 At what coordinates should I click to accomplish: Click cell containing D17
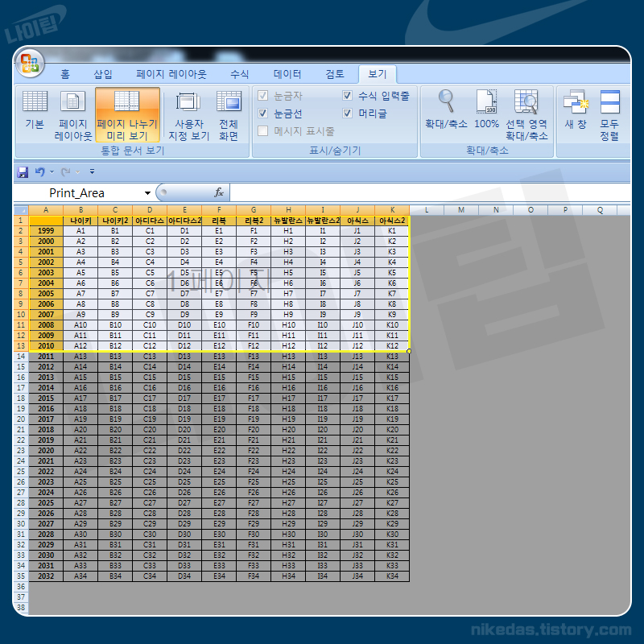(x=184, y=398)
